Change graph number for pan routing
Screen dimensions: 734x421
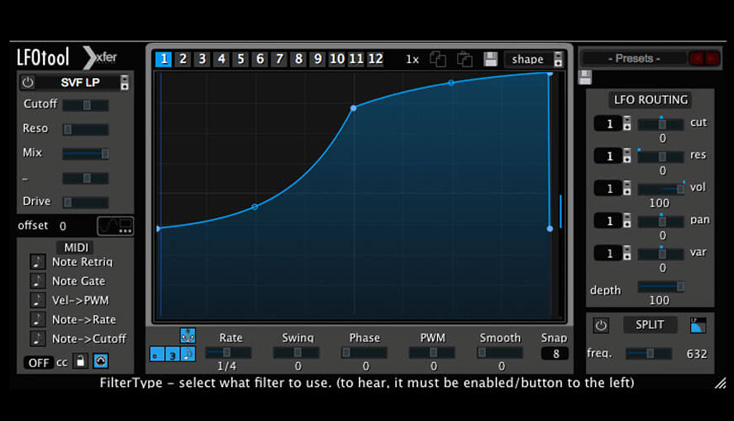point(627,221)
